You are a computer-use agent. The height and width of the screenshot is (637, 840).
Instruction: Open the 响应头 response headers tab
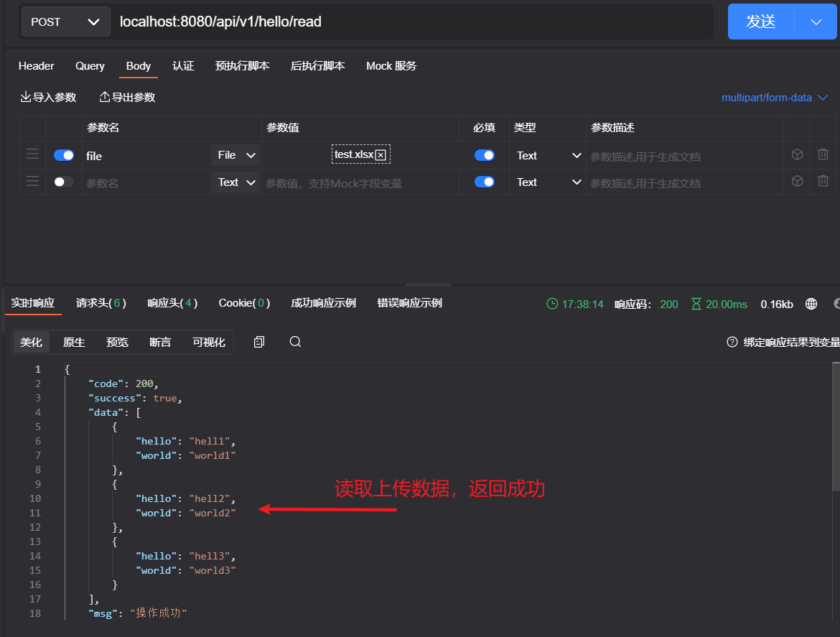pyautogui.click(x=172, y=303)
